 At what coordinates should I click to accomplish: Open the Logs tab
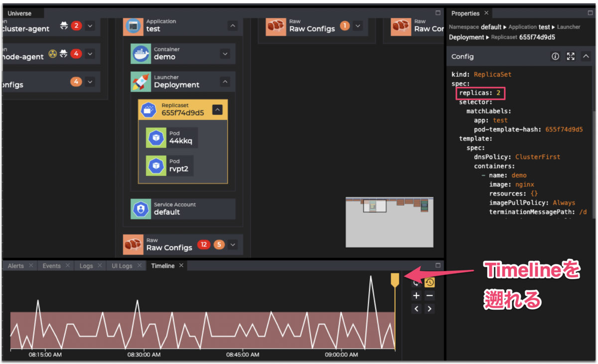pyautogui.click(x=86, y=266)
